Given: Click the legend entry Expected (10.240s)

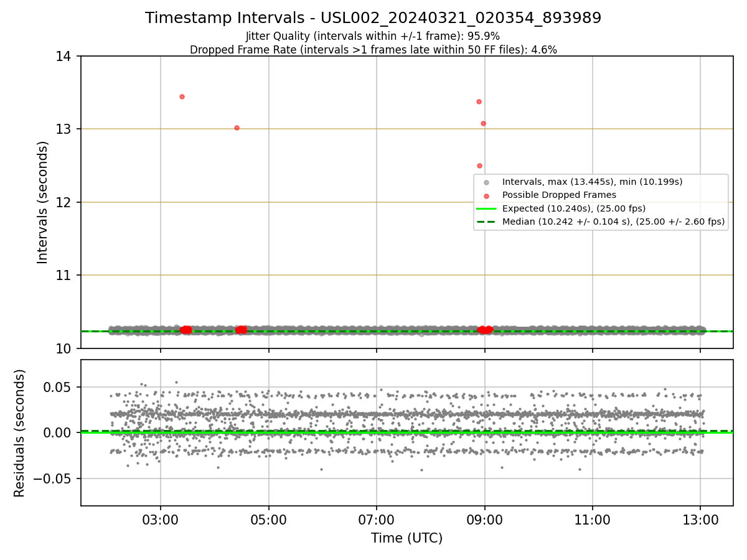Looking at the screenshot, I should pyautogui.click(x=573, y=208).
